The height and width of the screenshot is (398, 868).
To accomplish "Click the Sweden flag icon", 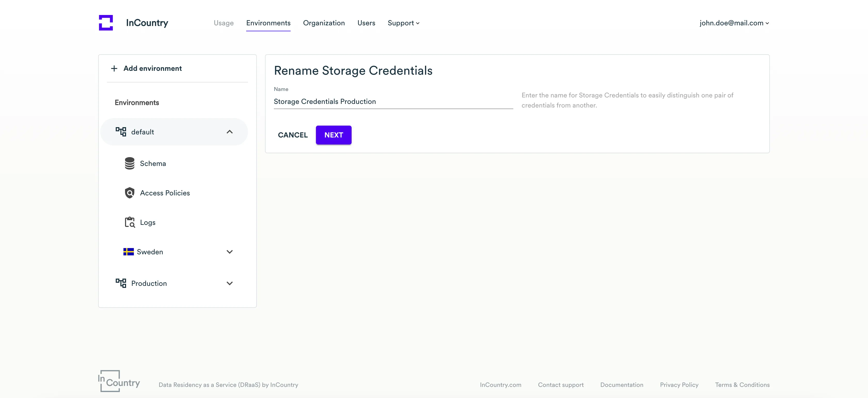I will (x=128, y=252).
